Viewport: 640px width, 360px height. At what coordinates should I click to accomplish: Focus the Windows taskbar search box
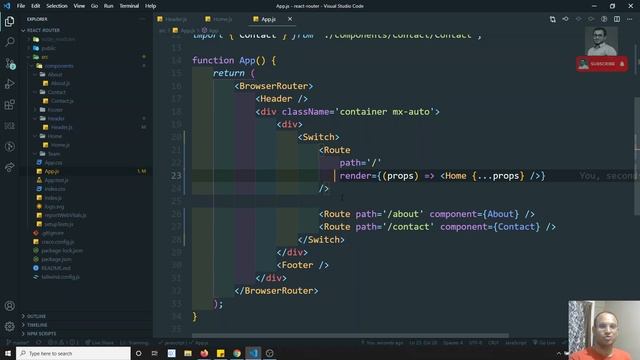pos(73,353)
